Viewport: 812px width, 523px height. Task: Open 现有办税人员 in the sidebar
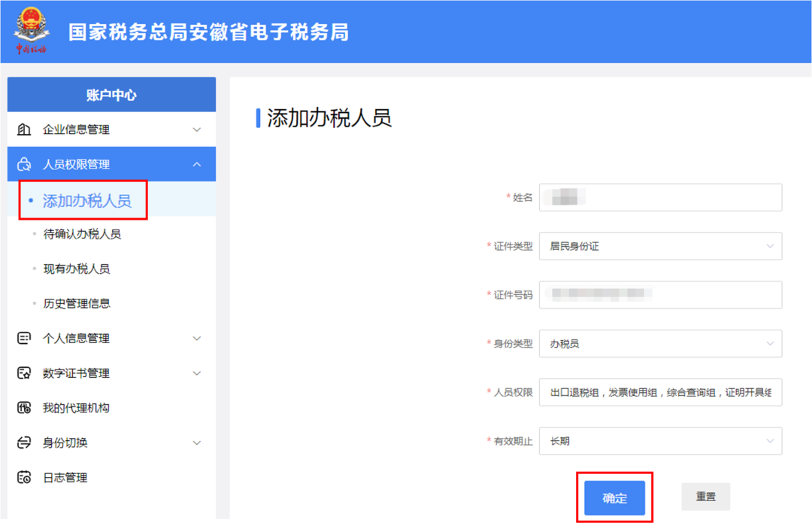(x=77, y=269)
